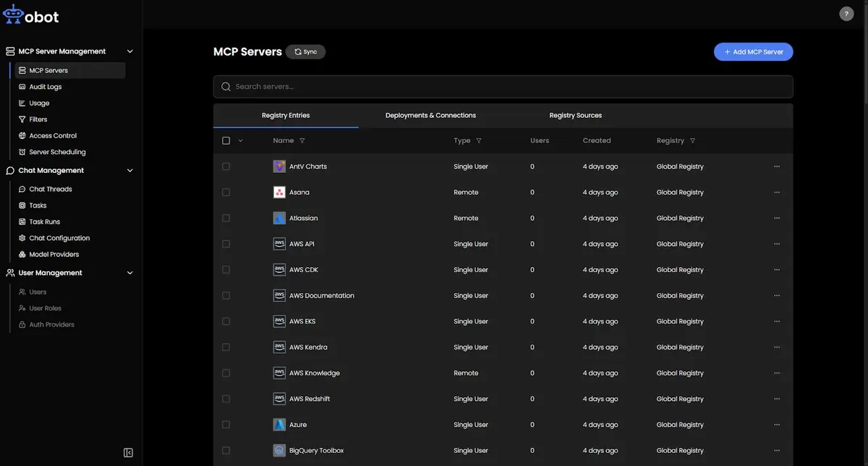Screen dimensions: 868x466
Task: Click the Add MCP Server button
Action: [x=754, y=50]
